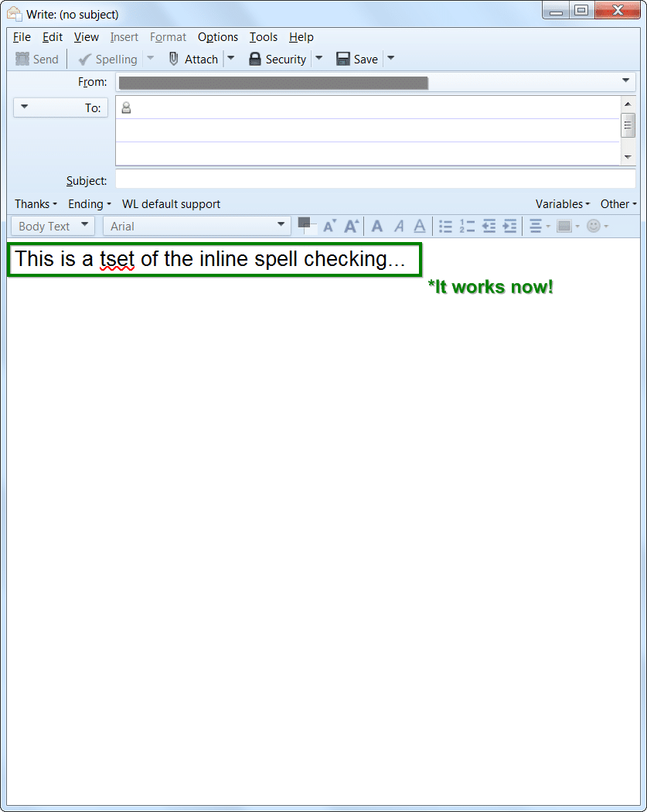Click the Security lock icon
647x812 pixels.
(255, 59)
